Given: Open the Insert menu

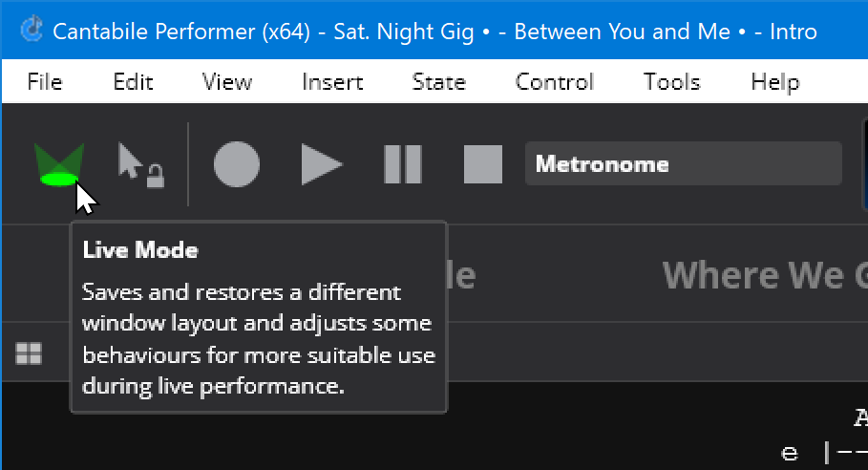Looking at the screenshot, I should [332, 82].
